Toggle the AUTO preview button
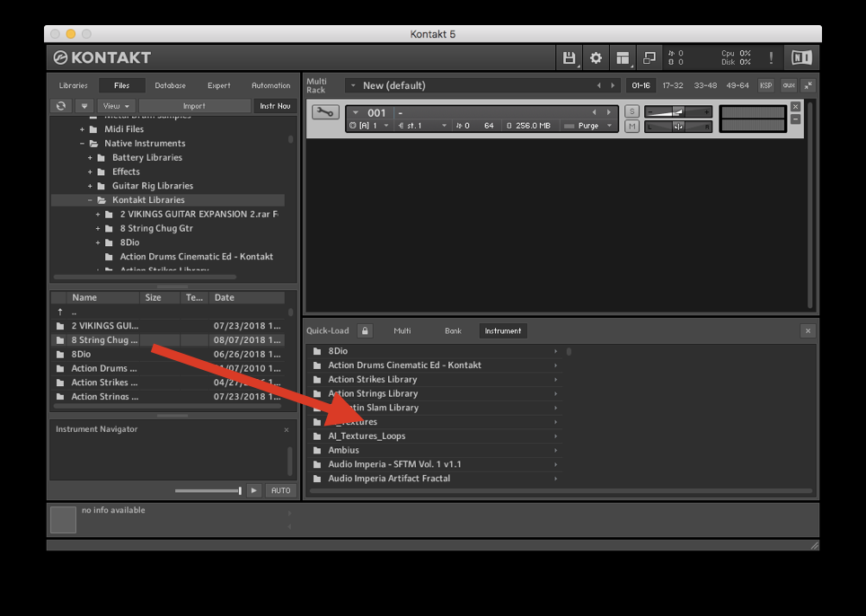 coord(281,490)
